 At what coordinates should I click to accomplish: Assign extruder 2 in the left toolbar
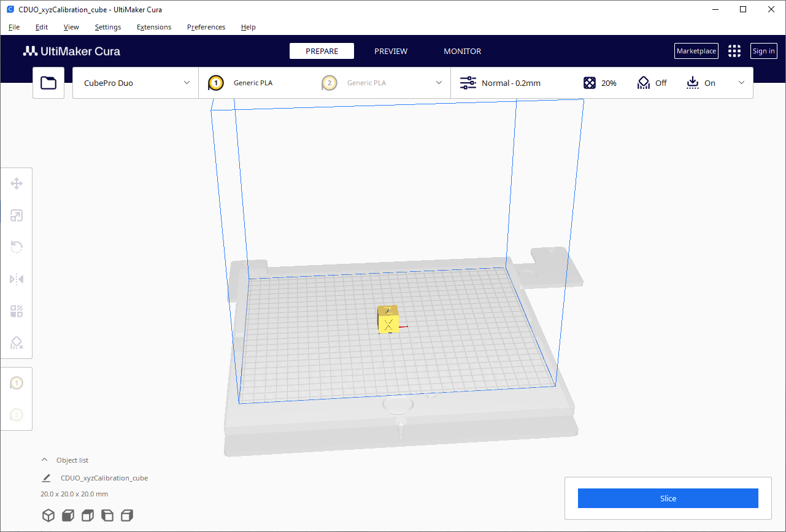coord(17,415)
